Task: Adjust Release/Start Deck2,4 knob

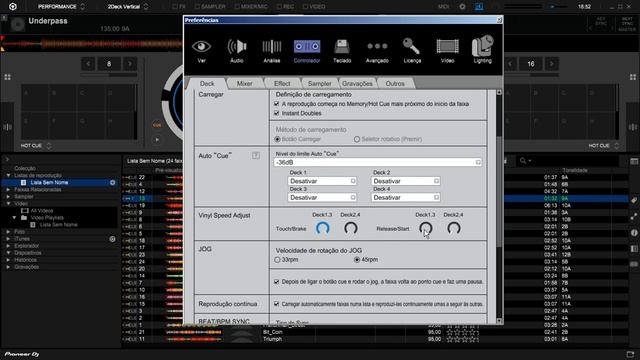Action: 454,228
